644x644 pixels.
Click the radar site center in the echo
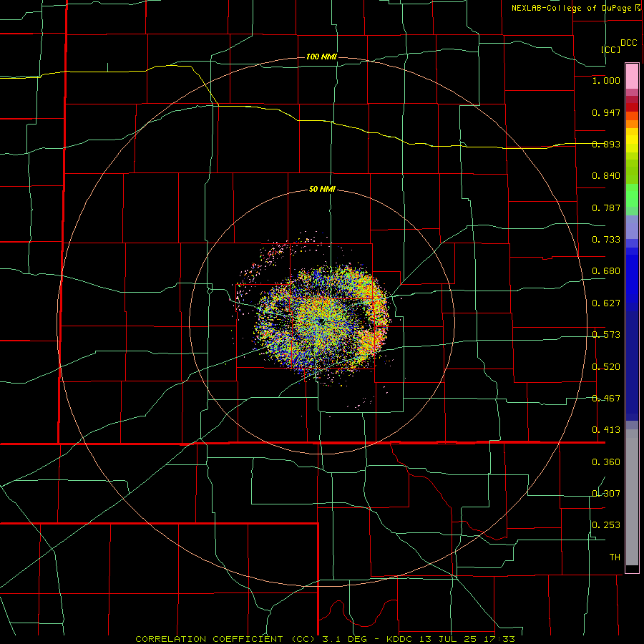point(321,320)
